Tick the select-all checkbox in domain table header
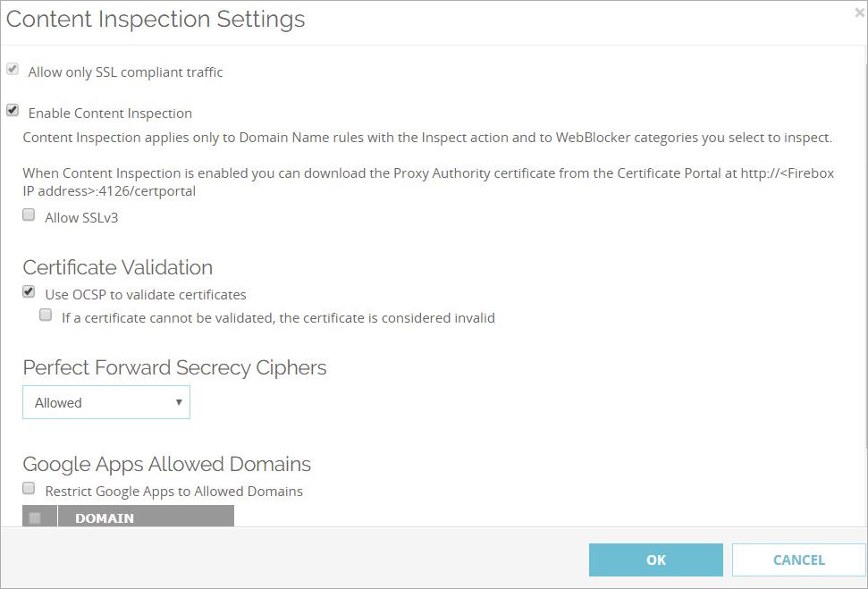Image resolution: width=868 pixels, height=589 pixels. (36, 517)
